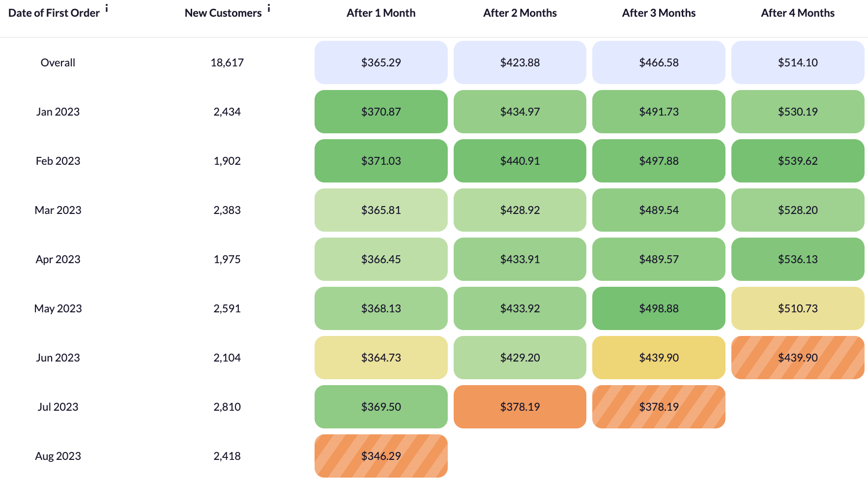Click the striped Jun 2023 $439.90 cell
The image size is (868, 484).
(798, 358)
